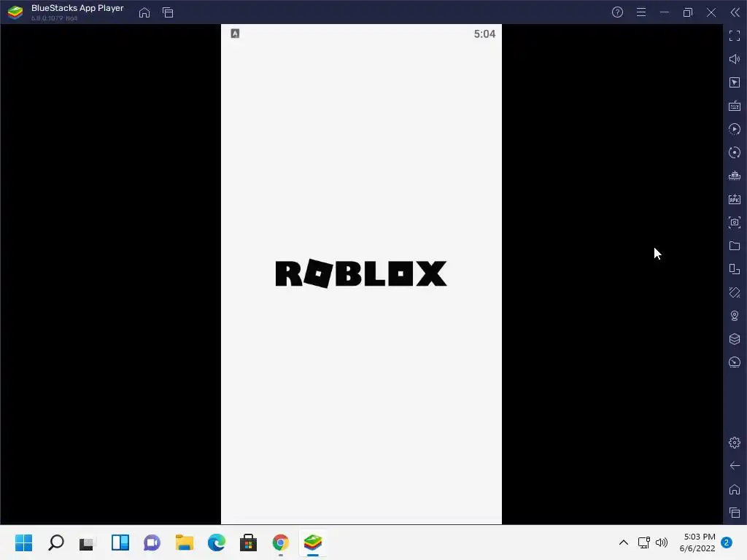Toggle the cursor lock icon in sidebar

click(735, 82)
